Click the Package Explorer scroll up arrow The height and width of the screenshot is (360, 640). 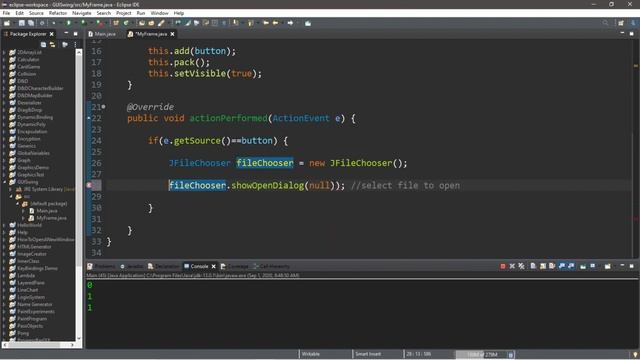(79, 52)
